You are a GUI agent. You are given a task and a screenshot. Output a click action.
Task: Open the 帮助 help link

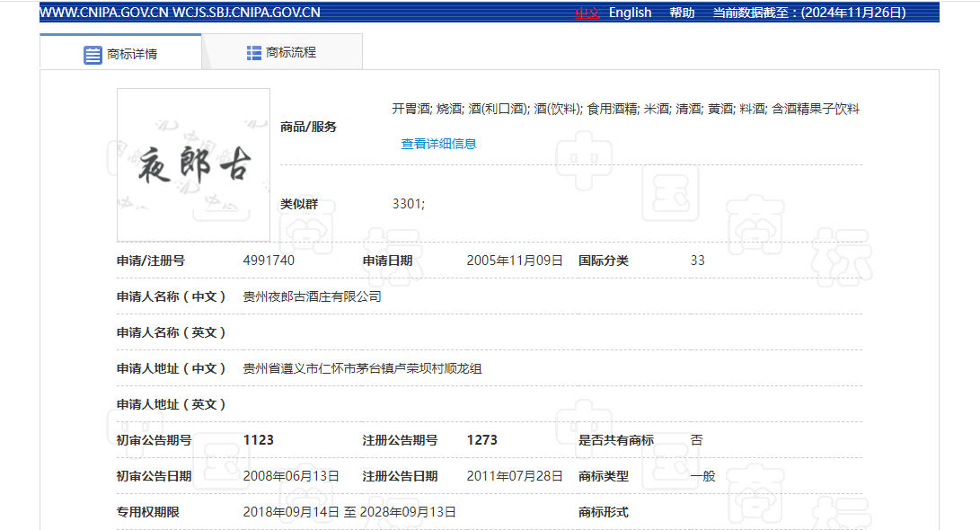(682, 13)
